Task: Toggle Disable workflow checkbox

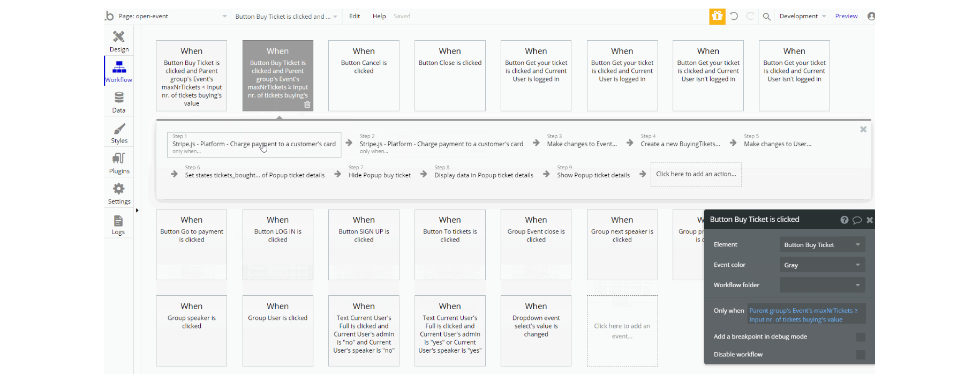Action: click(x=861, y=354)
